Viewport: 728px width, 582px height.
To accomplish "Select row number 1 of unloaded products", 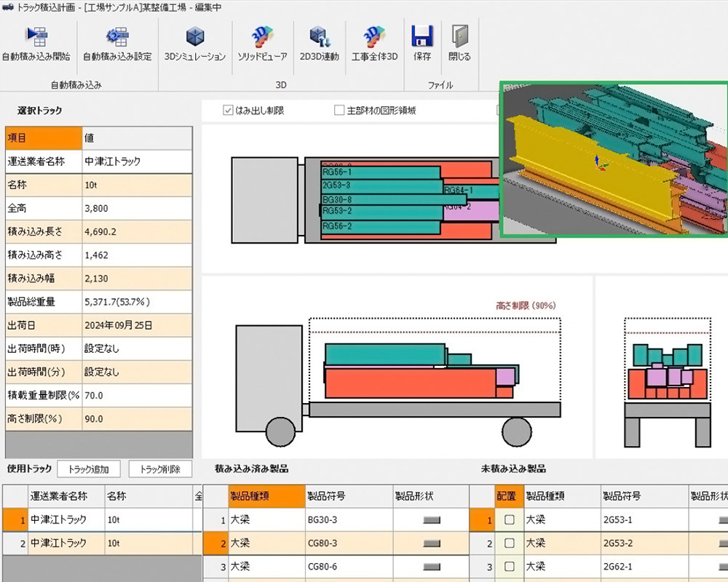I will coord(483,520).
